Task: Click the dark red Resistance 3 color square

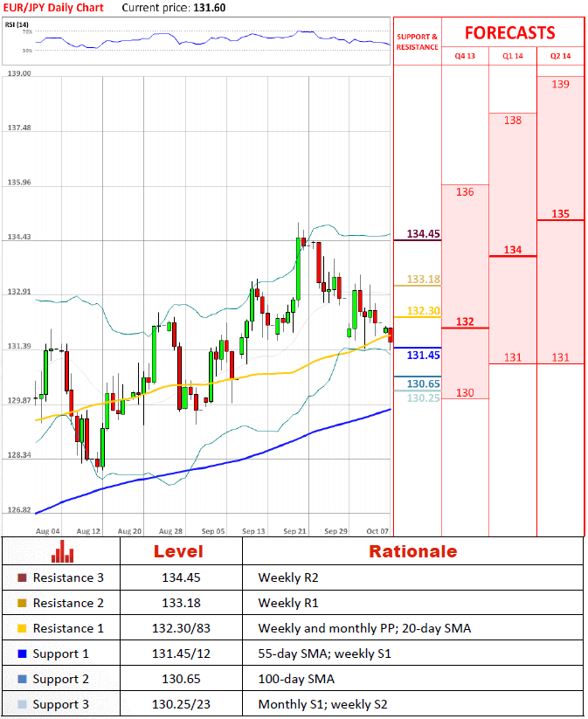Action: coord(21,577)
